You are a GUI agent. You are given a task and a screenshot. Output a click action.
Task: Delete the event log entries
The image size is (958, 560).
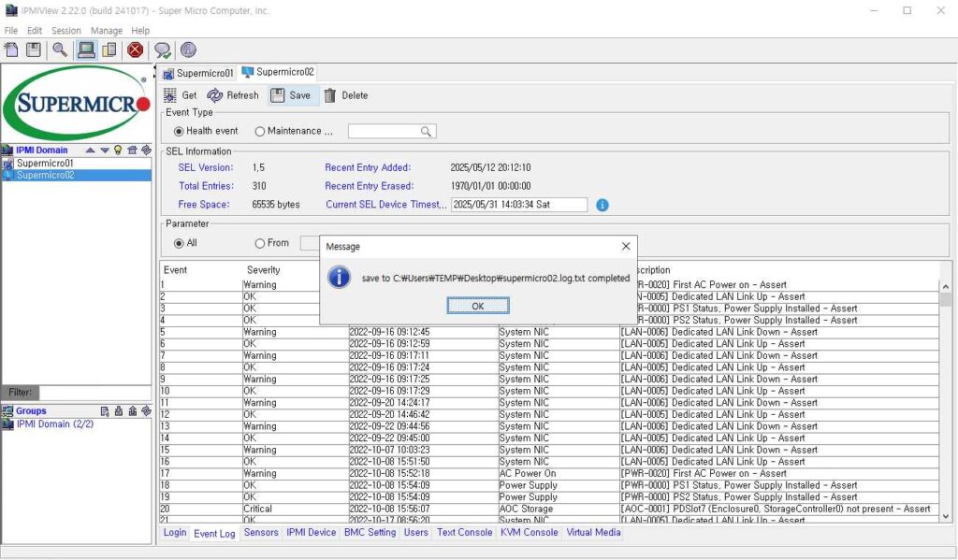(346, 95)
